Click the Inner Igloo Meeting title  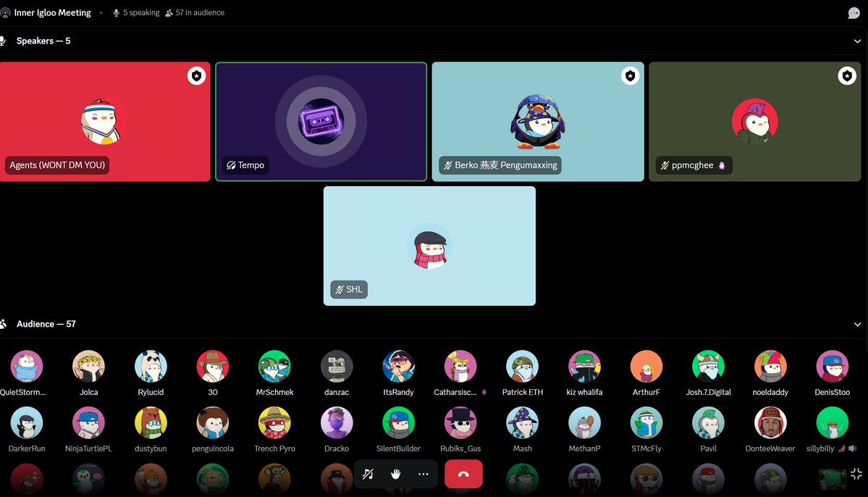tap(53, 13)
